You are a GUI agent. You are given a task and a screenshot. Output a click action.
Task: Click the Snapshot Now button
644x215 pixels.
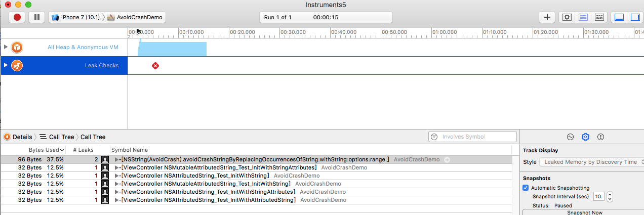click(584, 212)
